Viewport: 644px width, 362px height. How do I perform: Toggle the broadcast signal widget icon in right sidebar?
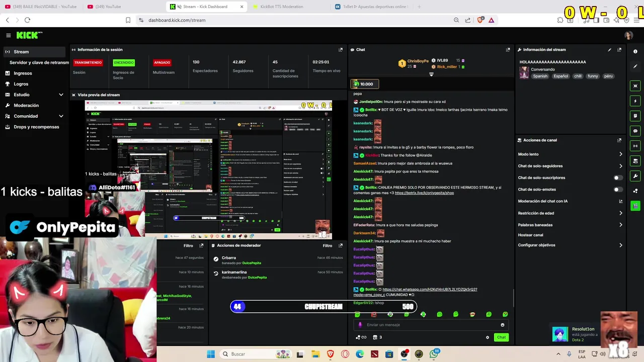tap(635, 146)
